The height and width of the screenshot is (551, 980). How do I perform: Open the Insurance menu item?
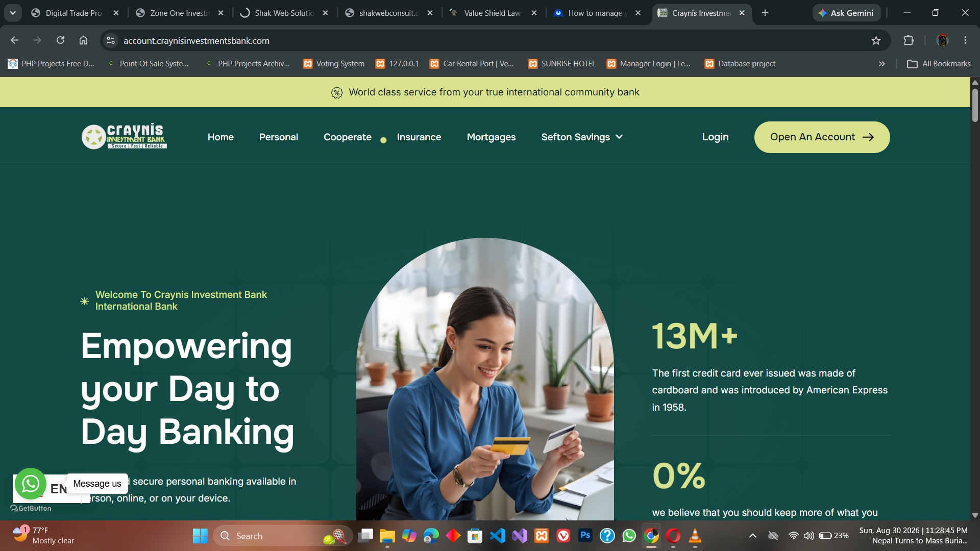click(x=419, y=137)
